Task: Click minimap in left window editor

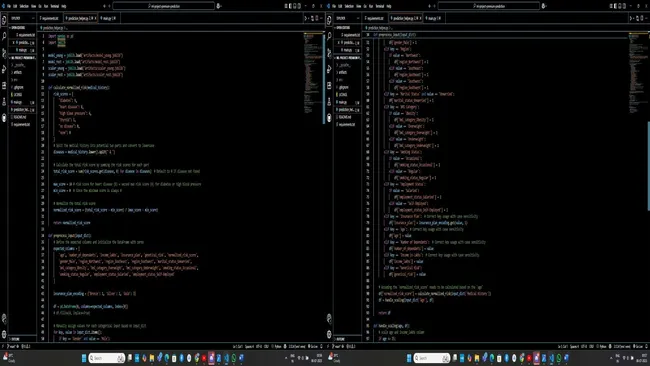Action: (312, 73)
